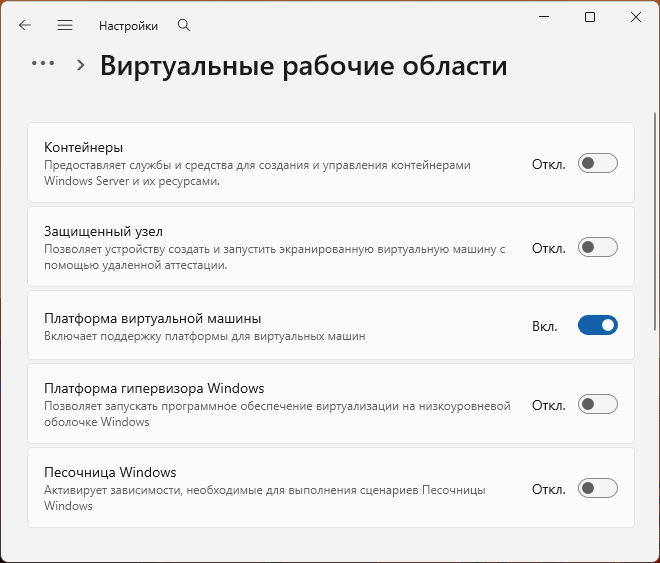
Task: Disable Платформа виртуальной машины toggle
Action: coord(598,325)
